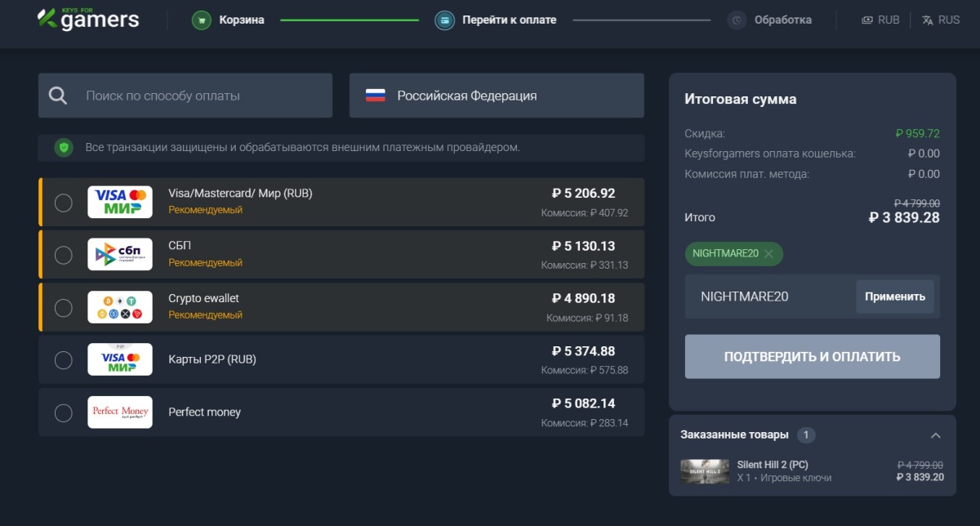The width and height of the screenshot is (980, 526).
Task: Click the payment step card icon
Action: (x=444, y=20)
